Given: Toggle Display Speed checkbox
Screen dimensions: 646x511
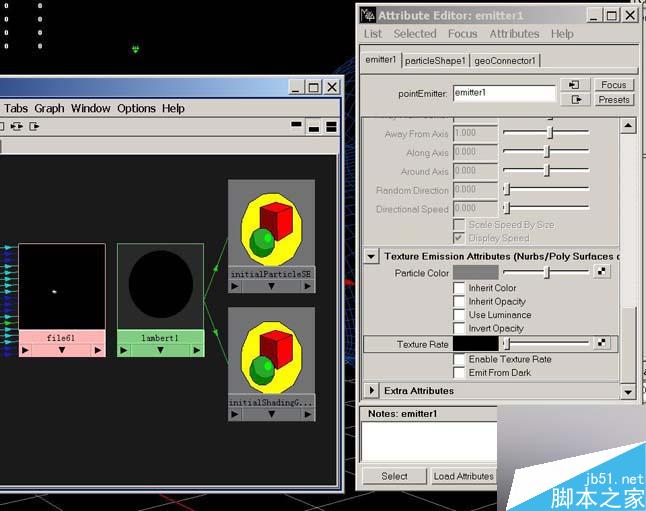Looking at the screenshot, I should coord(459,238).
